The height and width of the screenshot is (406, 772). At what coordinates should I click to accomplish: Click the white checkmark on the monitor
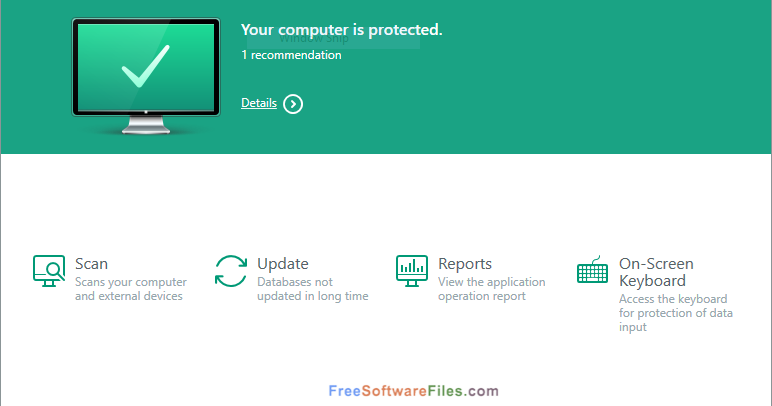click(145, 66)
